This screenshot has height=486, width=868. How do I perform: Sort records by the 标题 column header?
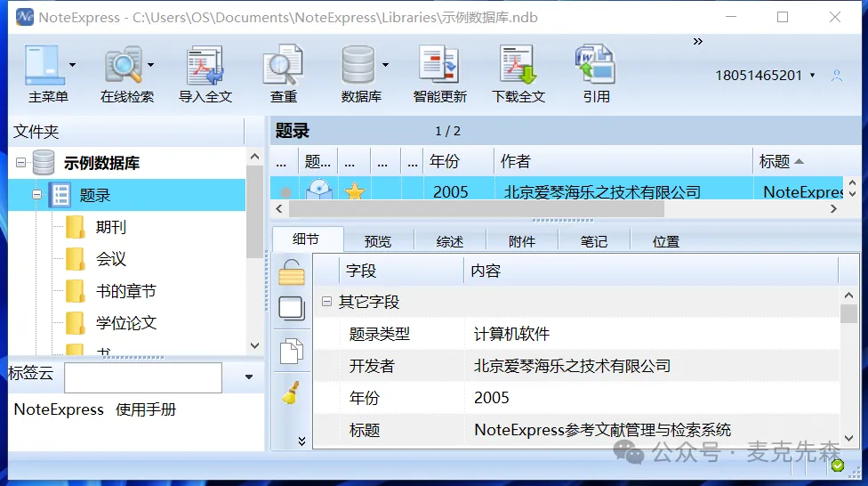coord(797,161)
